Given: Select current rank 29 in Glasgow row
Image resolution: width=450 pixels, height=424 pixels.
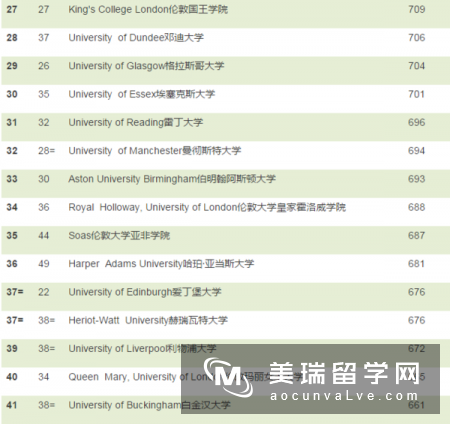Looking at the screenshot, I should 12,66.
